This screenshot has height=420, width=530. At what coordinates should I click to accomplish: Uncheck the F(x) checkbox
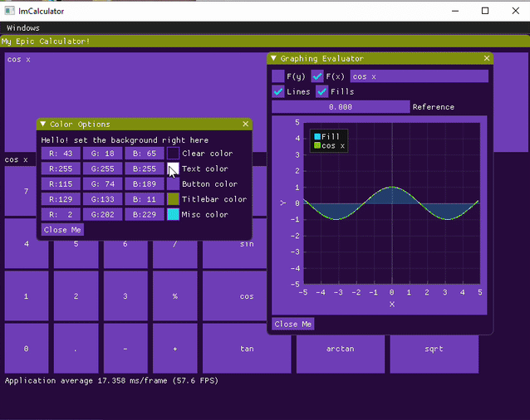tap(317, 76)
